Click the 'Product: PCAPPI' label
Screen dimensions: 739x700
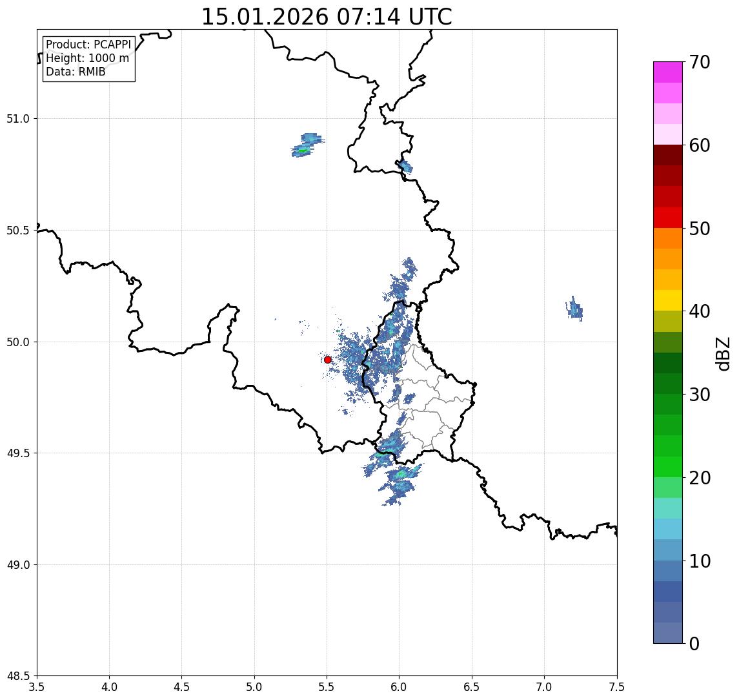(88, 45)
